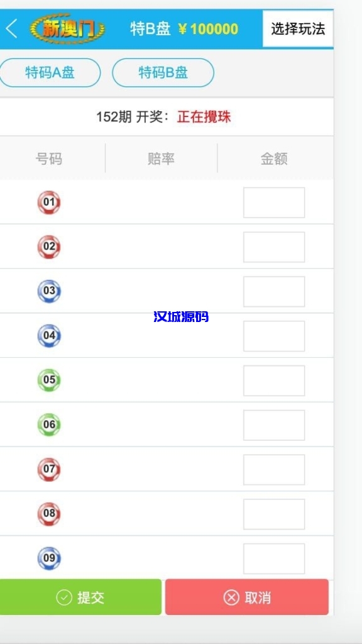Tap the back arrow in the header

pyautogui.click(x=10, y=28)
